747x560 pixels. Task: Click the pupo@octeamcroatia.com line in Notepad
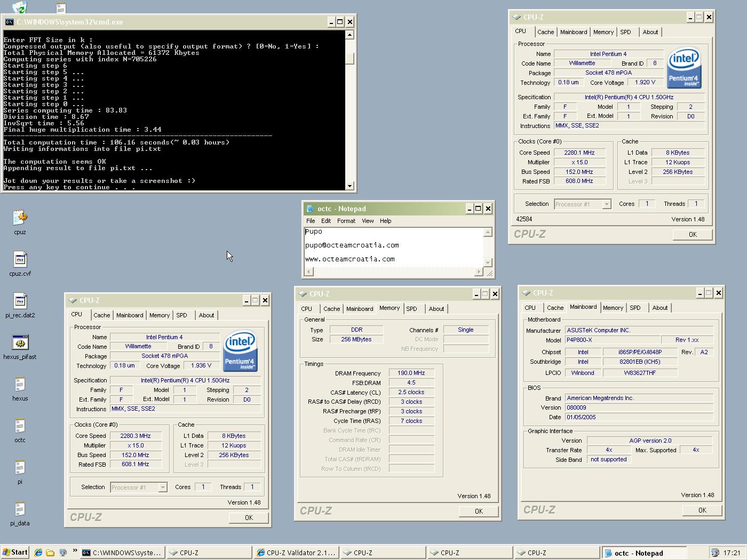pos(352,245)
